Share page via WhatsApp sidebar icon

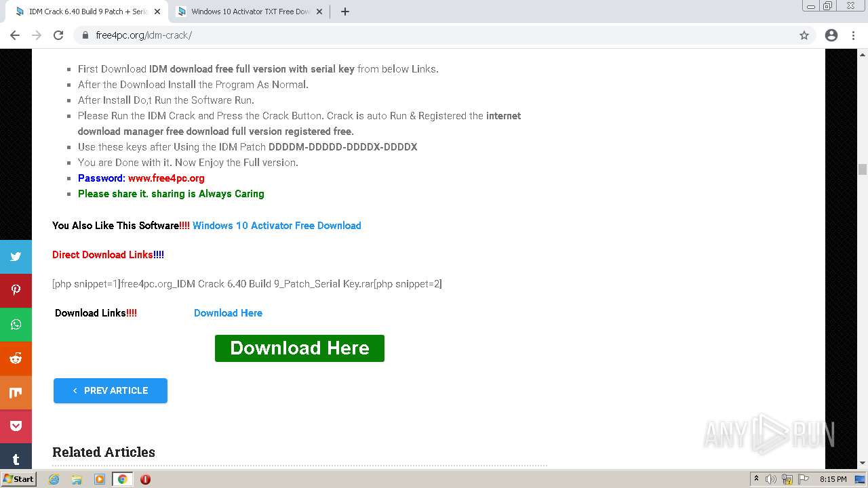[x=16, y=325]
